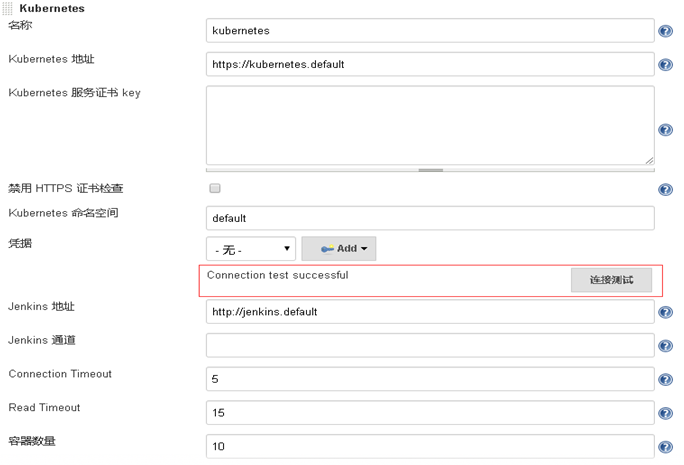The image size is (684, 465).
Task: Click the Connection Timeout label
Action: (60, 374)
